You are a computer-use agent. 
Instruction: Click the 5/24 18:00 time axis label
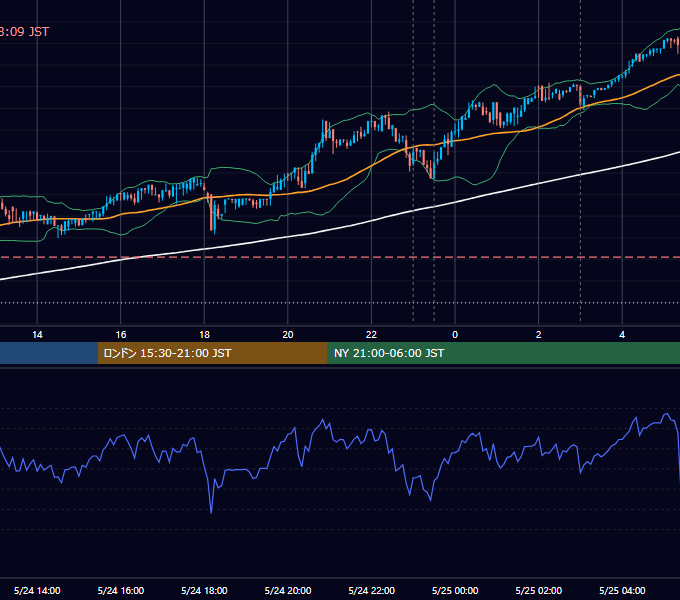[x=204, y=590]
